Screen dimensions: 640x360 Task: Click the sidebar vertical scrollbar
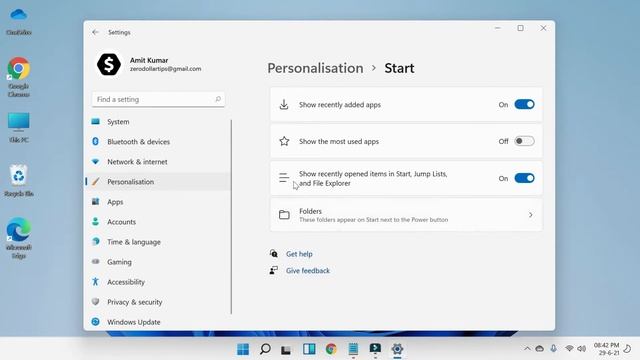(231, 216)
